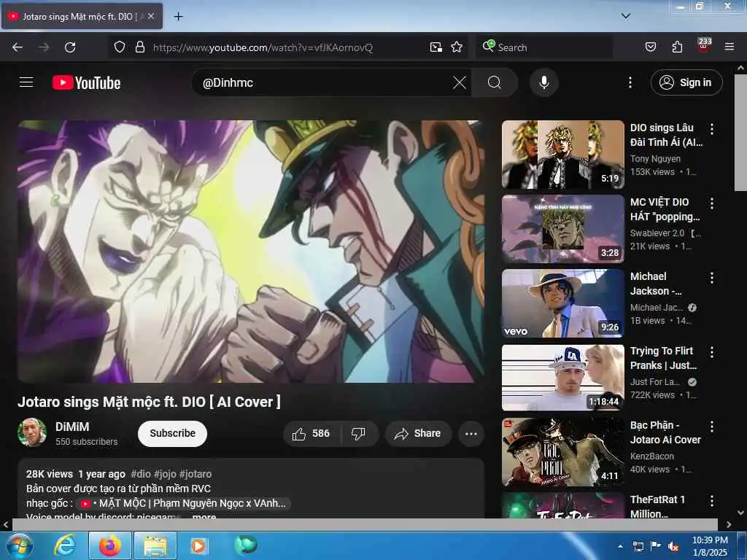Go back with the browser back arrow
Image resolution: width=747 pixels, height=560 pixels.
click(18, 47)
